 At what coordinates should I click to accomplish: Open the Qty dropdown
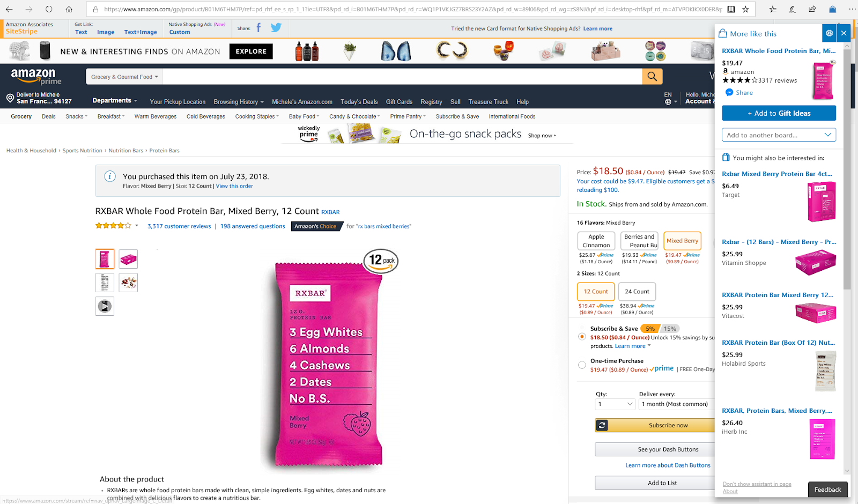616,404
